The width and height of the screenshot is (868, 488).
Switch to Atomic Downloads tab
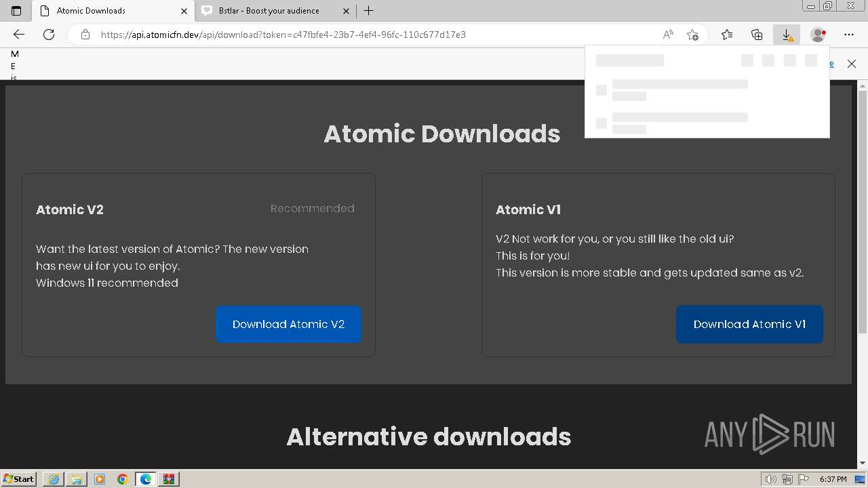pyautogui.click(x=114, y=11)
